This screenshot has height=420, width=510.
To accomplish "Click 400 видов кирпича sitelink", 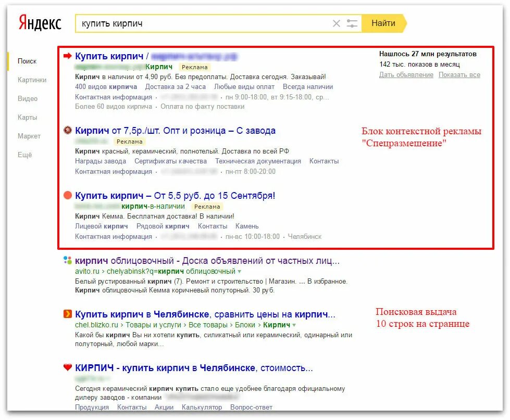I will [x=106, y=87].
